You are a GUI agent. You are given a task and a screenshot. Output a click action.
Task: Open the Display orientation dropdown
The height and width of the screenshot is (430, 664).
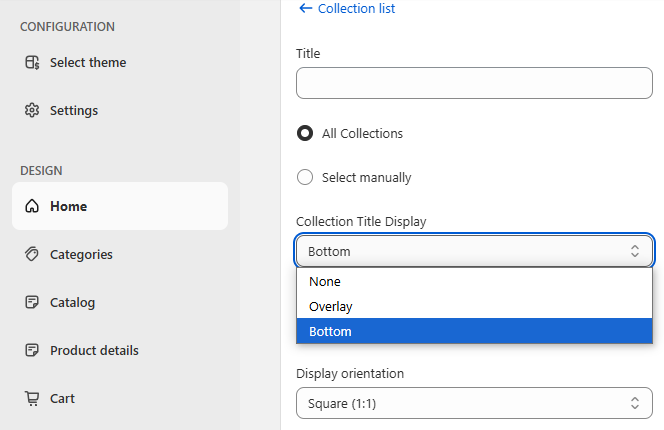coord(474,403)
